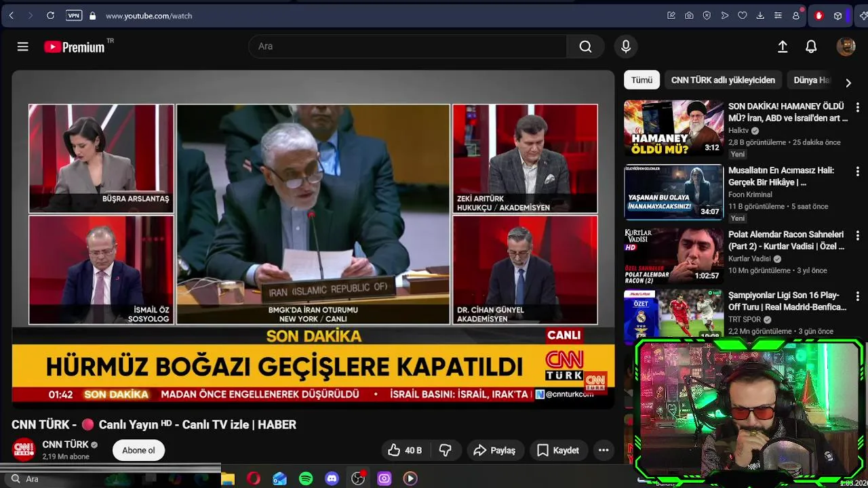
Task: Add page to bookmarks heart icon
Action: tap(743, 16)
